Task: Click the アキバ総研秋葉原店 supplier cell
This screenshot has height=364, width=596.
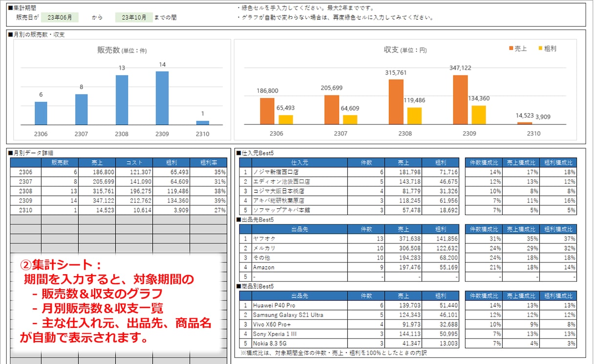Action: (299, 201)
